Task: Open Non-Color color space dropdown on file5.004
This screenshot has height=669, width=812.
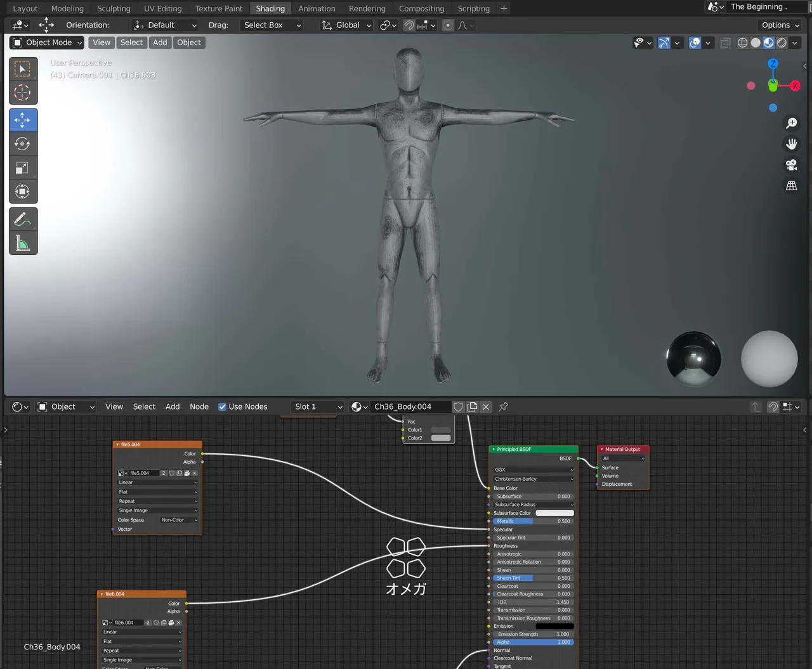Action: pos(179,520)
